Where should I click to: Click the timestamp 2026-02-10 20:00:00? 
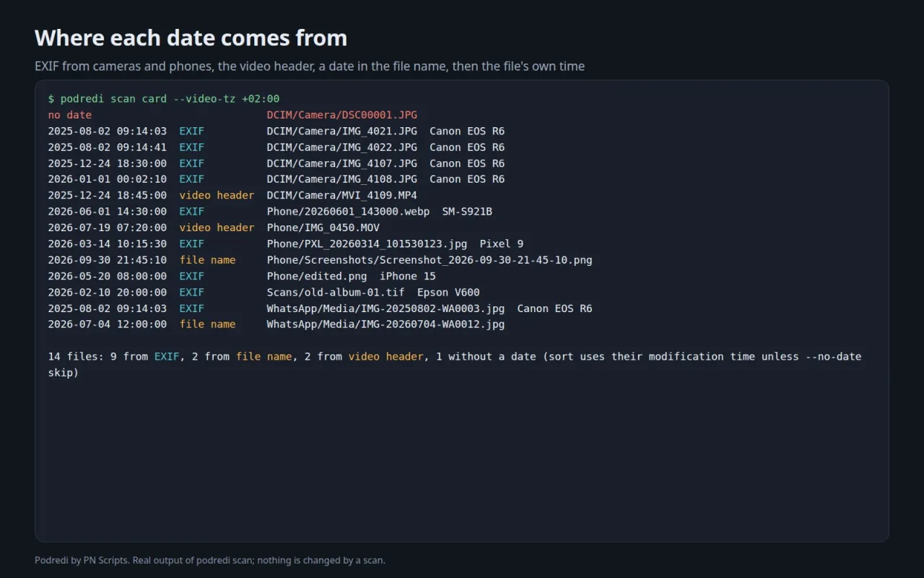(108, 292)
